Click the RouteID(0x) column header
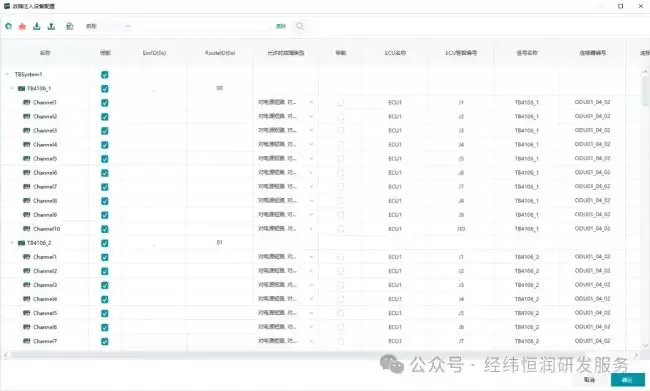 (x=220, y=53)
